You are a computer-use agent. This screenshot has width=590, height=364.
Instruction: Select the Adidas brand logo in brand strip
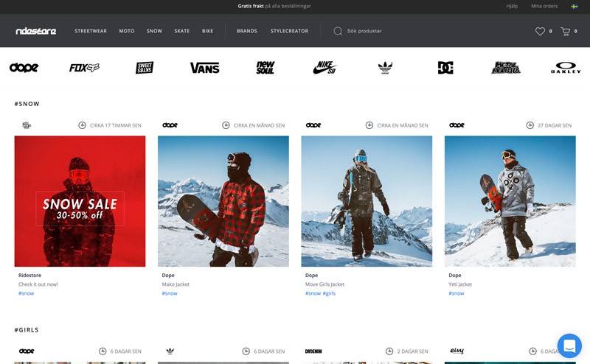click(385, 68)
